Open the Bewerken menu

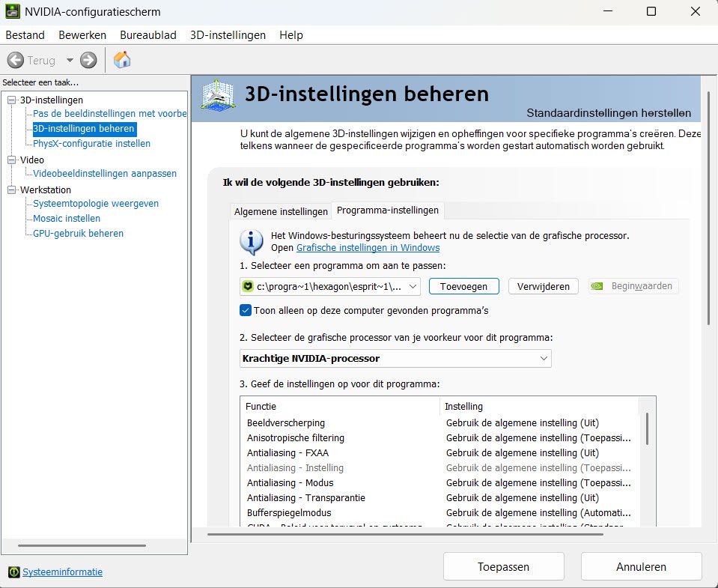[x=82, y=35]
